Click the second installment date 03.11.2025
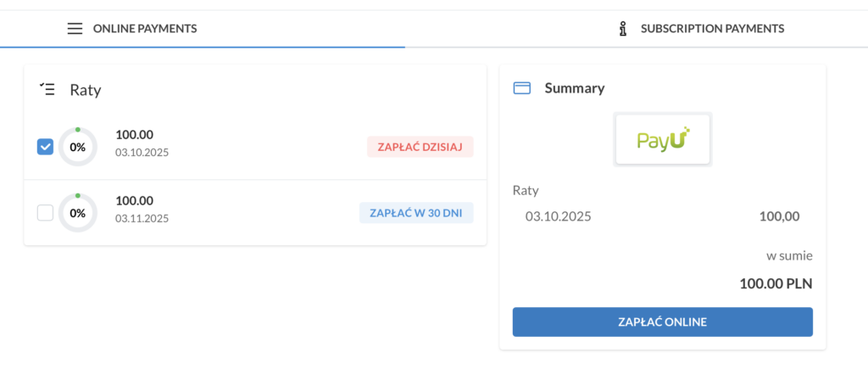The height and width of the screenshot is (375, 868). click(142, 219)
